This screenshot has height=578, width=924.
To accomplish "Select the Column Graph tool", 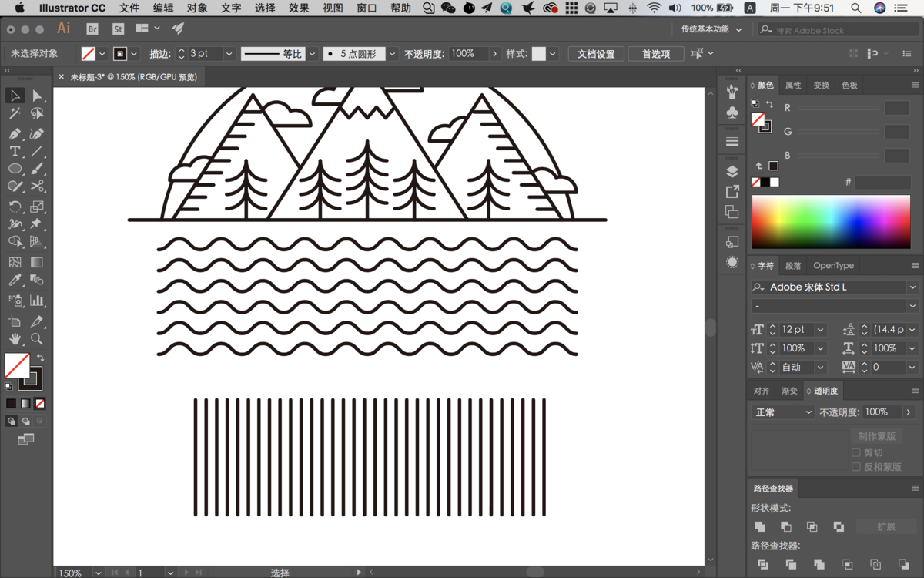I will pos(36,301).
